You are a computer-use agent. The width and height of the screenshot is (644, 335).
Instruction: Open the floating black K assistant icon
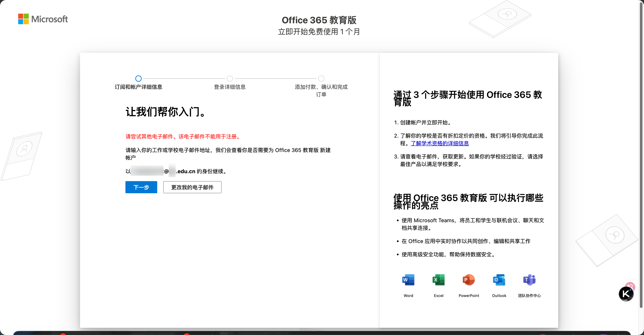626,294
